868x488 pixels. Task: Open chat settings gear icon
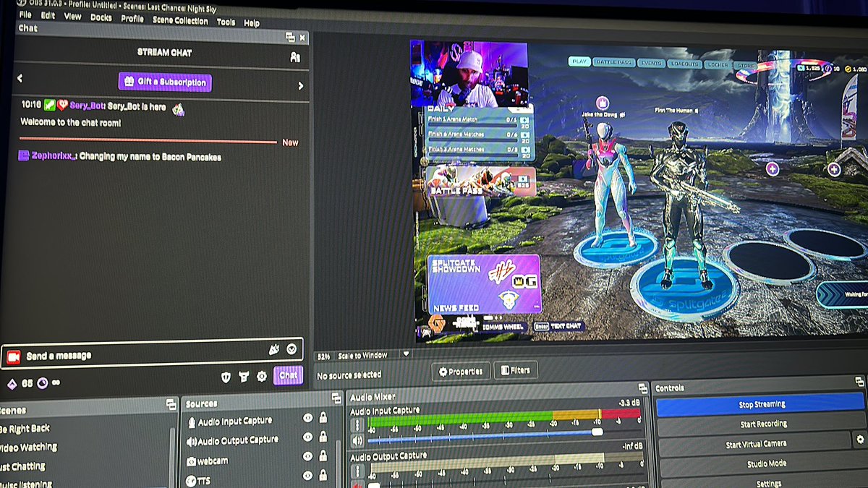click(262, 377)
